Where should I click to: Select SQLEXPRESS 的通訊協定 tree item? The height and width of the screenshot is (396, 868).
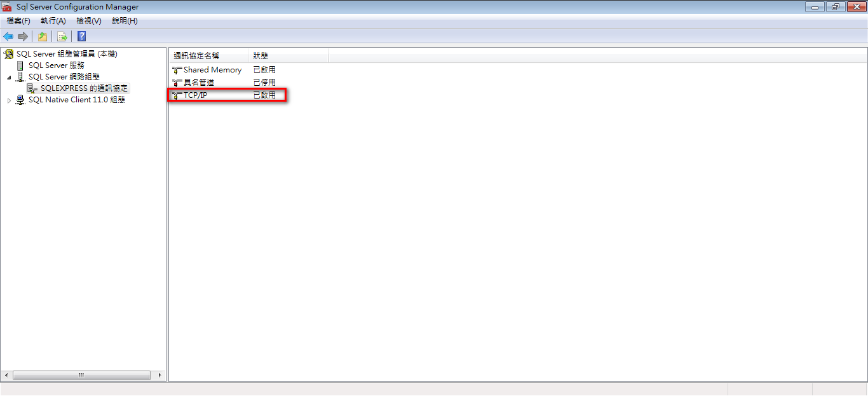(x=84, y=88)
